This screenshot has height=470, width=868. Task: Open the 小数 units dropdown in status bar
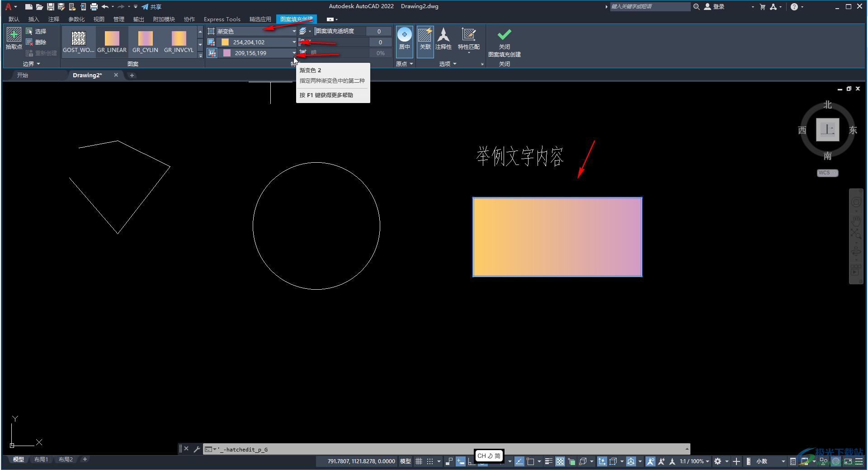pos(771,461)
